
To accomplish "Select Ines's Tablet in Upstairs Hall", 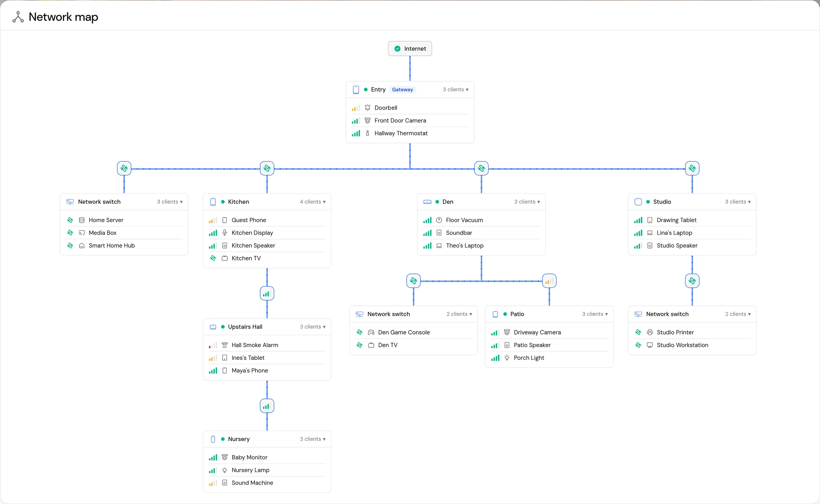I will (x=267, y=358).
